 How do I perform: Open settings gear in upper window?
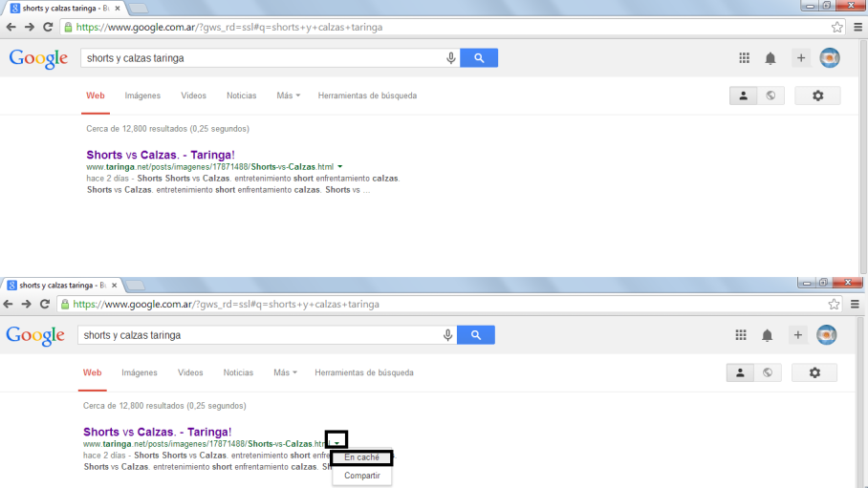[817, 95]
